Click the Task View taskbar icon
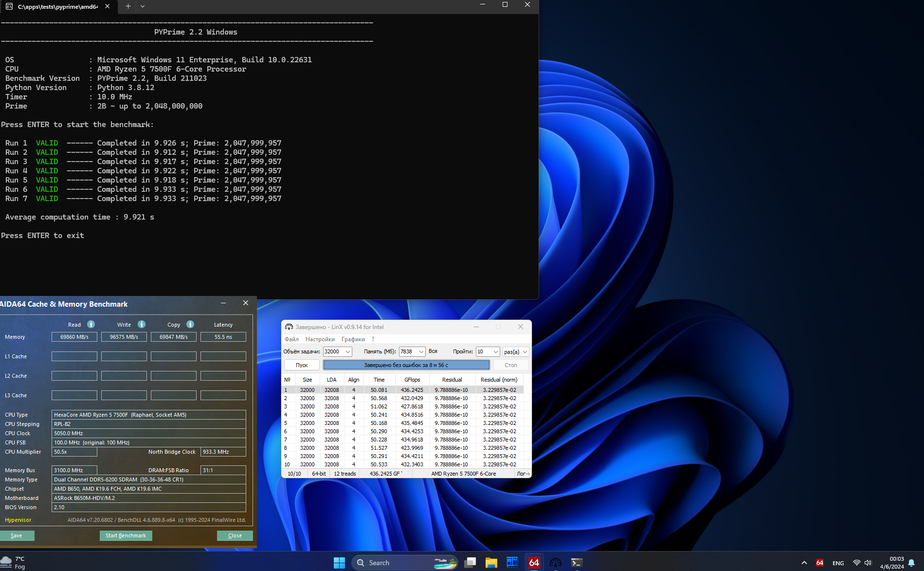 tap(470, 563)
